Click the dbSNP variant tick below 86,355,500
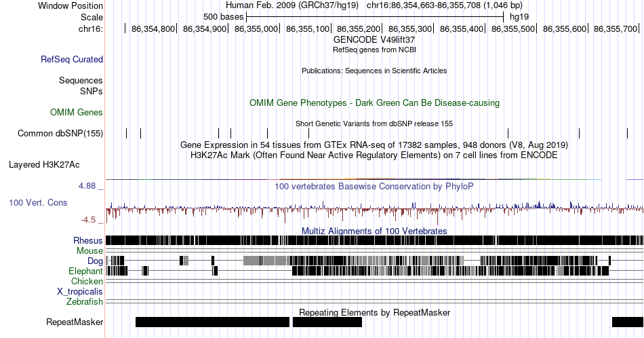 point(508,133)
